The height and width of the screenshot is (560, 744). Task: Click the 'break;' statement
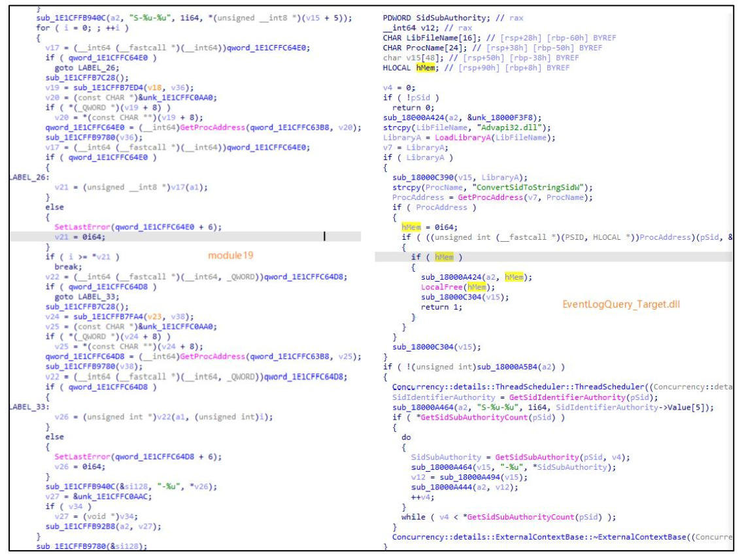[x=69, y=267]
